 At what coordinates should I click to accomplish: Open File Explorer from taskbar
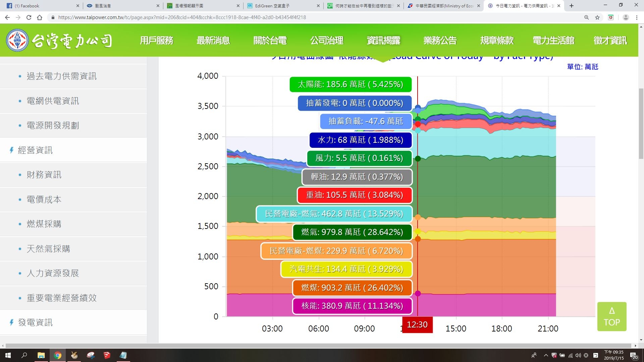tap(41, 355)
